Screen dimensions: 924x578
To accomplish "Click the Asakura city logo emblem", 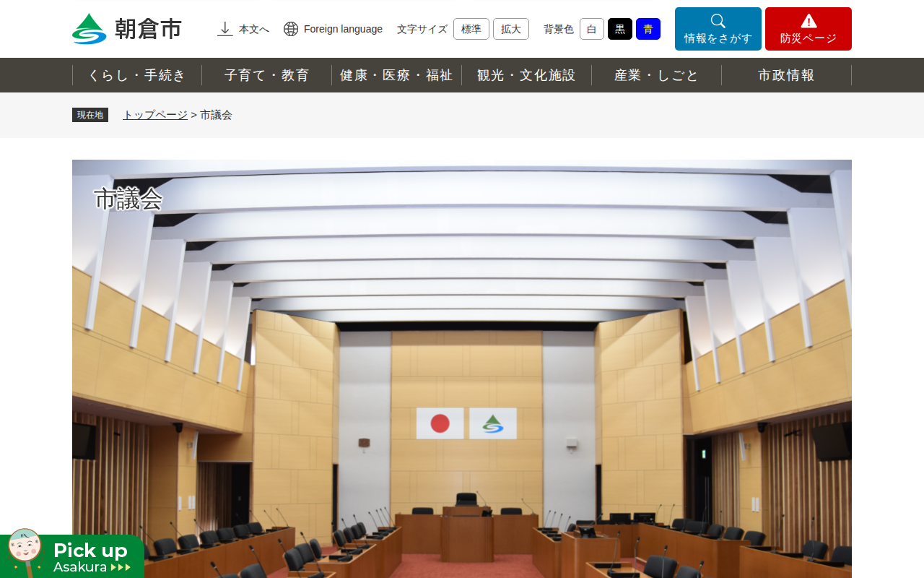I will 90,29.
